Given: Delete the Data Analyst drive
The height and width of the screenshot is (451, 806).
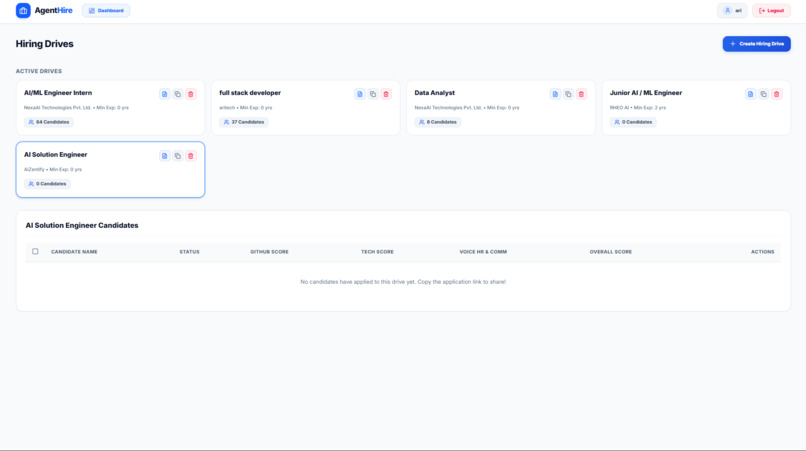Looking at the screenshot, I should [581, 94].
